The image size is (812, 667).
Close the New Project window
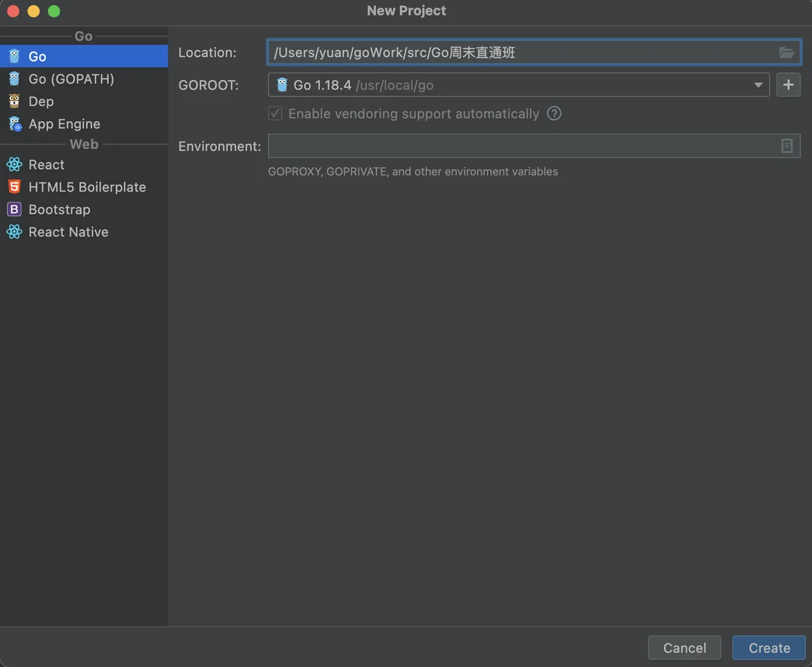(x=13, y=11)
